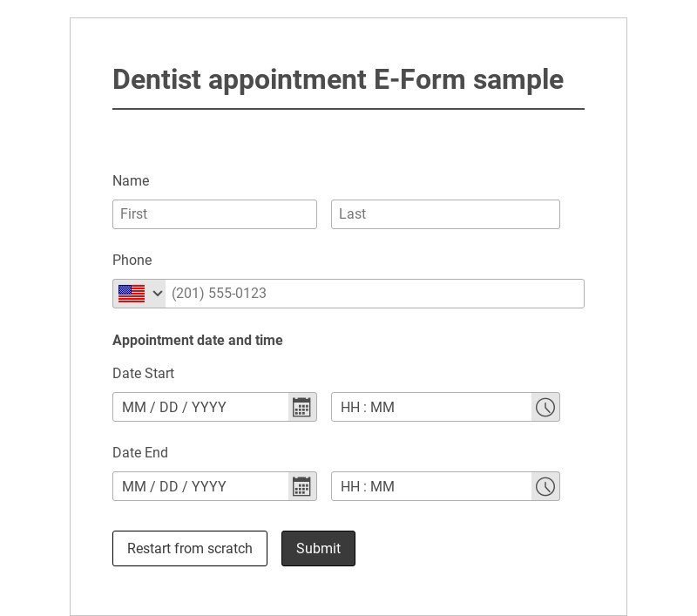This screenshot has height=616, width=697.
Task: Open the Date Start clock time picker
Action: 545,407
